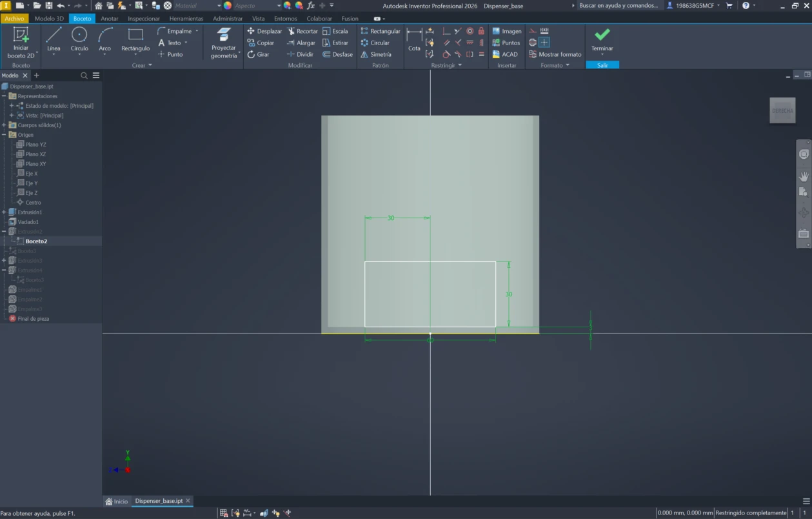Add a dimension with Cota
812x519 pixels.
(x=414, y=39)
